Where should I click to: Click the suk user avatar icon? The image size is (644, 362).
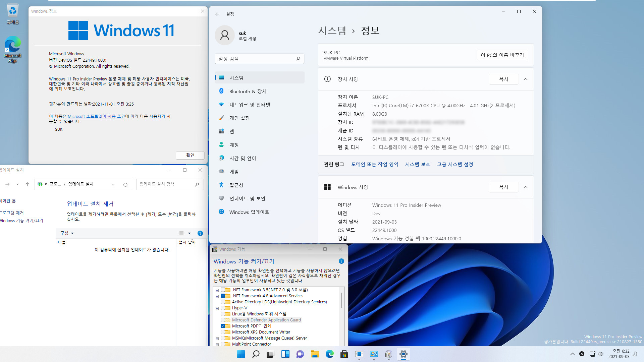point(225,35)
